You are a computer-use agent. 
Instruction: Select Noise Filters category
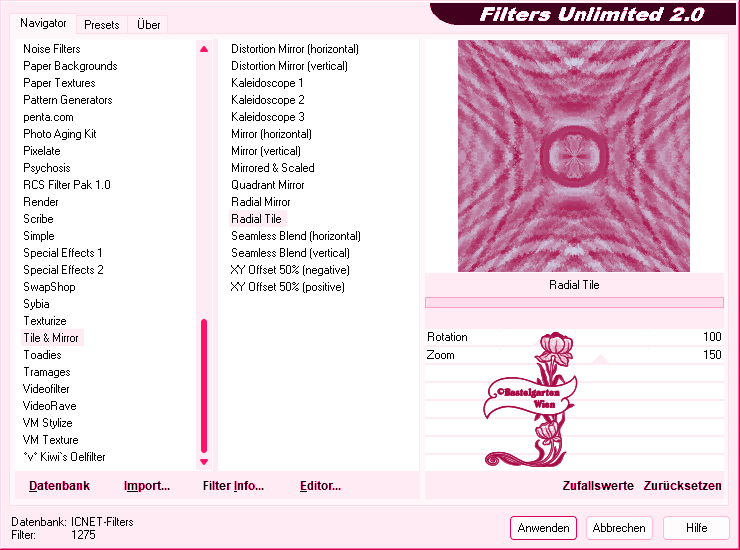coord(51,49)
